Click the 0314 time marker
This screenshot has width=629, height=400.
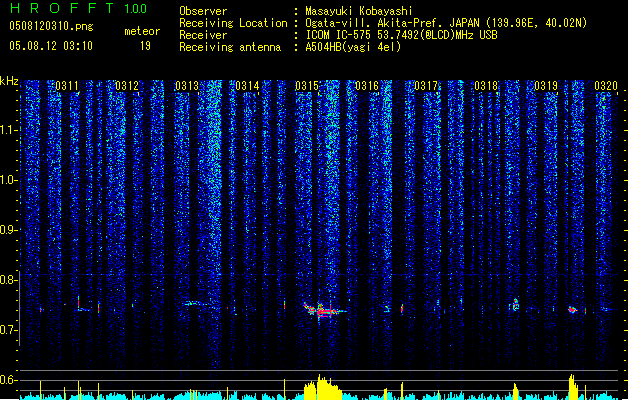coord(247,86)
